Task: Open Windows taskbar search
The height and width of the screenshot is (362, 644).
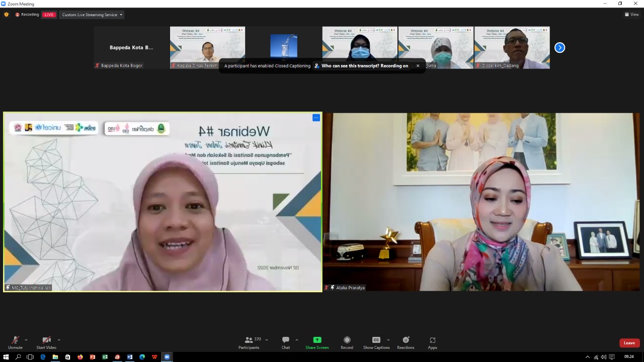Action: click(x=18, y=357)
